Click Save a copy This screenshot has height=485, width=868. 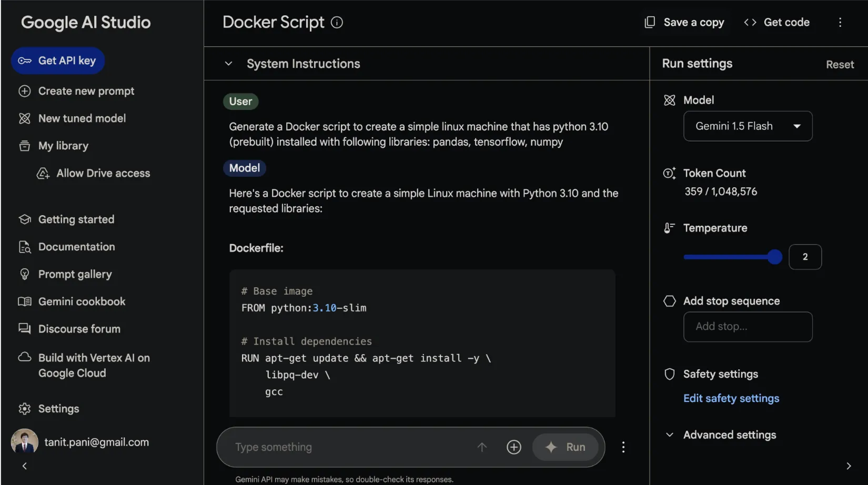point(694,22)
